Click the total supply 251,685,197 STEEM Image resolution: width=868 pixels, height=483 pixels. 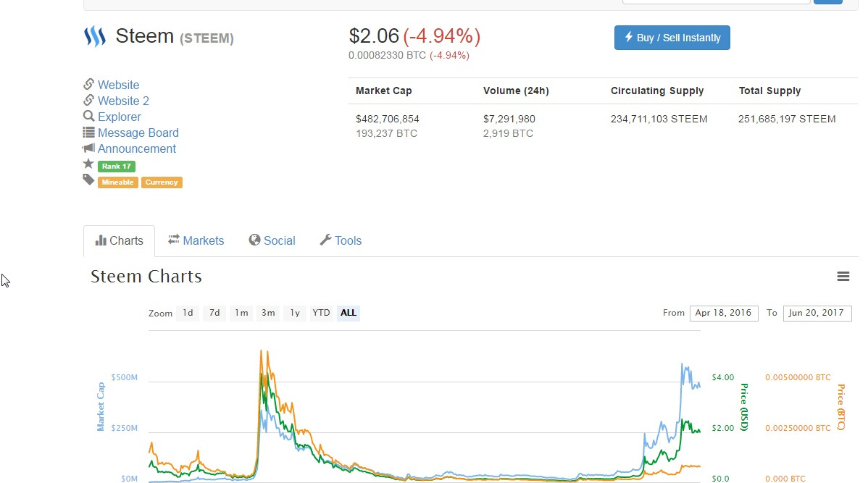(x=787, y=119)
